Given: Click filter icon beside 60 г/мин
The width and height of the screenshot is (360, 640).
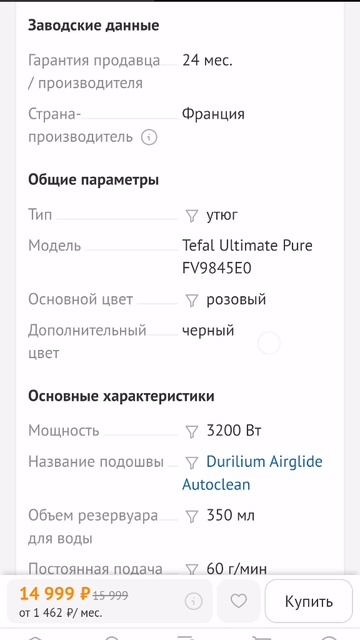Looking at the screenshot, I should click(x=191, y=569).
